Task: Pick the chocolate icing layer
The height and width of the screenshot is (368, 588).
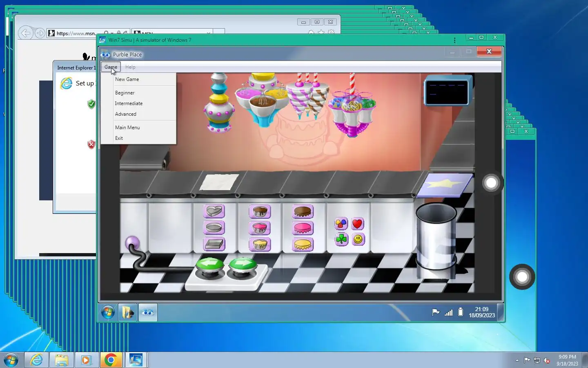Action: pos(303,211)
